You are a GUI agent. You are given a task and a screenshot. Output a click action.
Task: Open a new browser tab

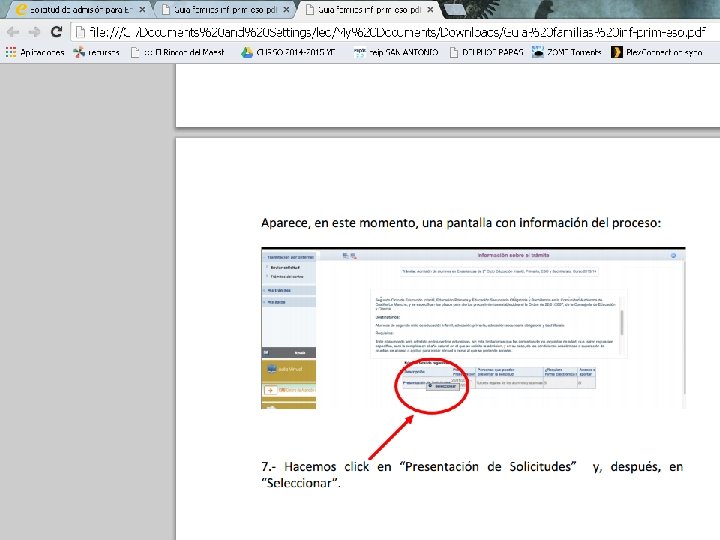point(455,9)
